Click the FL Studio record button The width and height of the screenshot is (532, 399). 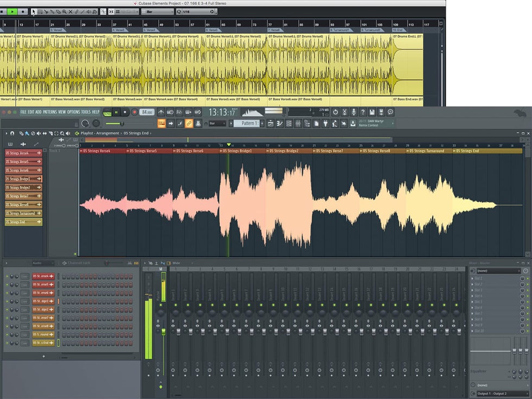click(134, 112)
